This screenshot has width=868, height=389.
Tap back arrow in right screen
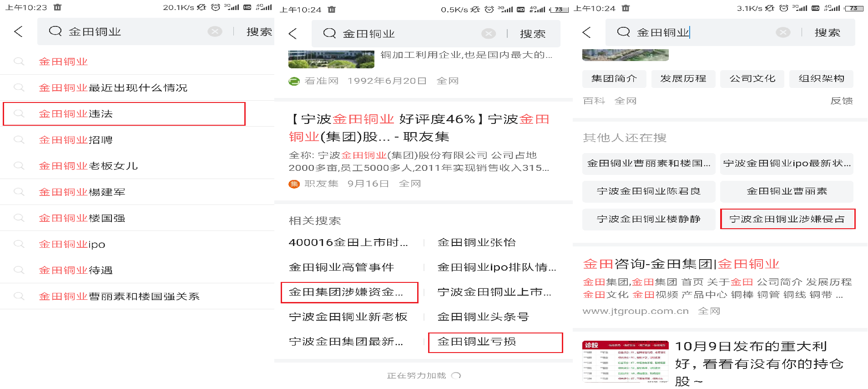[x=586, y=32]
